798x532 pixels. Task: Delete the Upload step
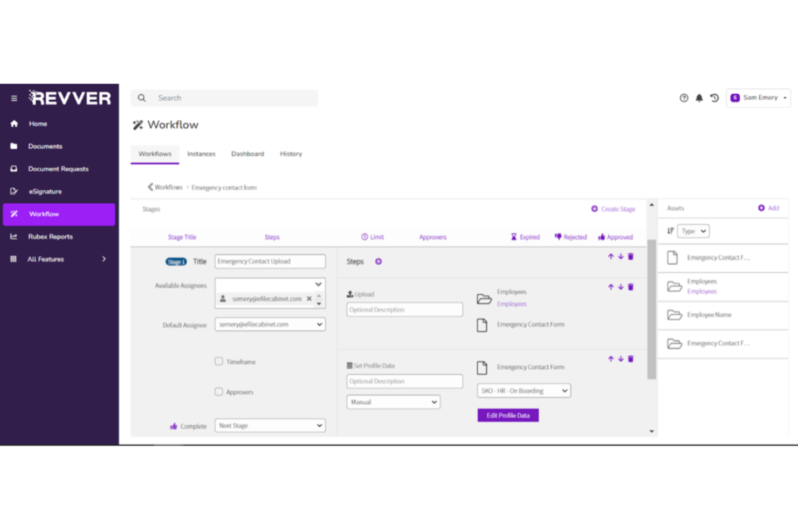(x=631, y=287)
